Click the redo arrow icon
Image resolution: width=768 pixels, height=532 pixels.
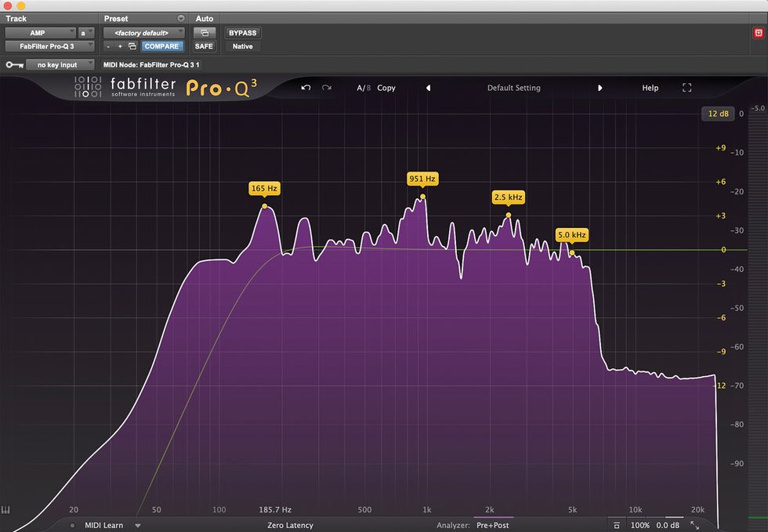point(327,88)
